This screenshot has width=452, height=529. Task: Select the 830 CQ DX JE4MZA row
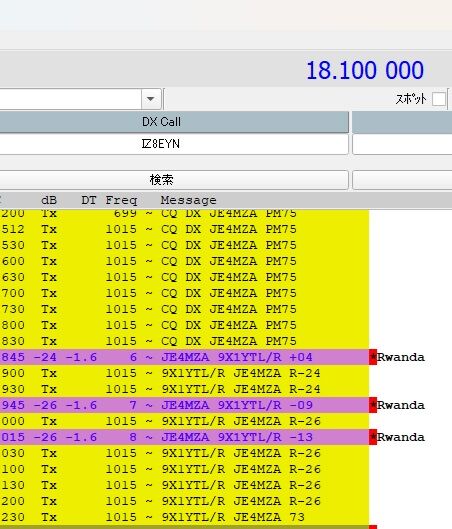(185, 341)
